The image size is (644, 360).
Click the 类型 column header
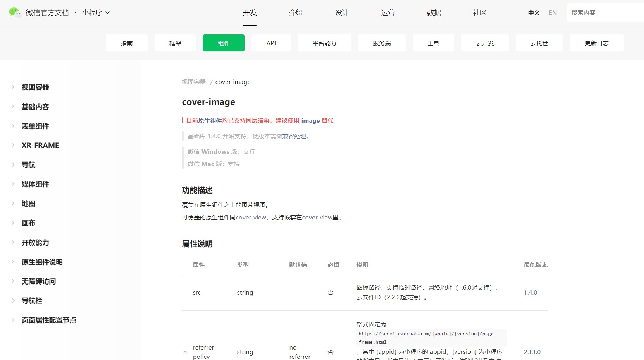point(243,265)
